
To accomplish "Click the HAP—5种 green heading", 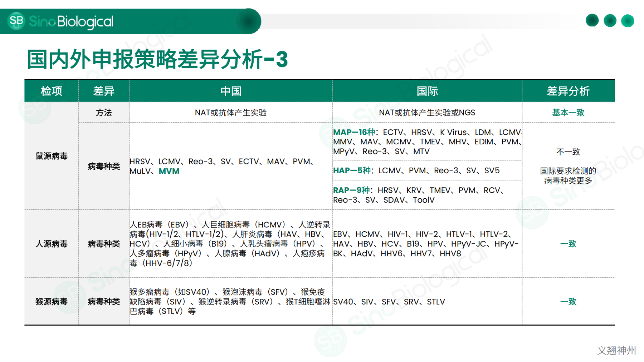I will click(x=352, y=170).
